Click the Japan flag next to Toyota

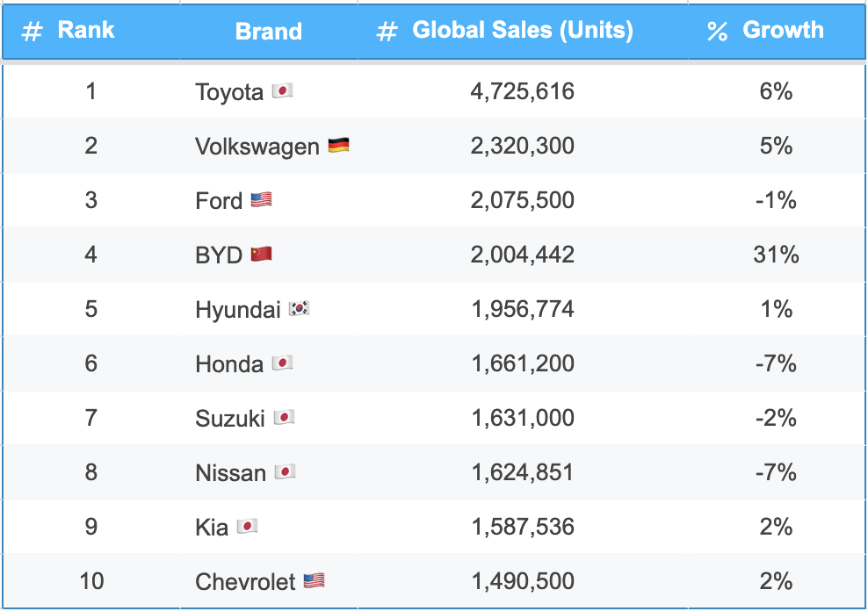tap(282, 91)
